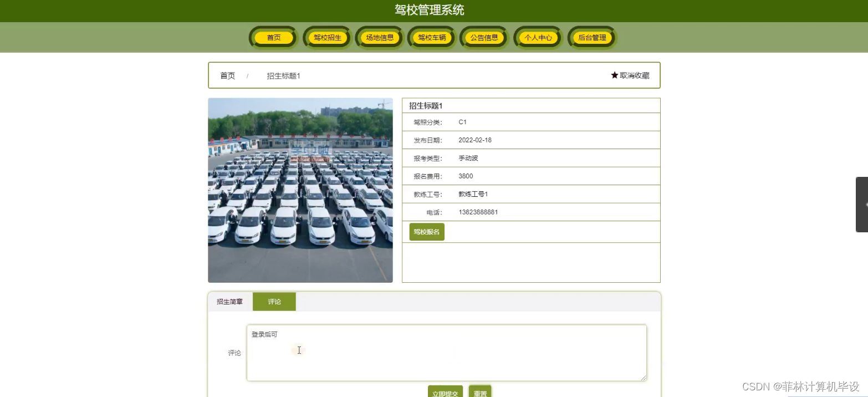Screen dimensions: 868x397
Task: Click the 立即提交 button
Action: point(445,391)
